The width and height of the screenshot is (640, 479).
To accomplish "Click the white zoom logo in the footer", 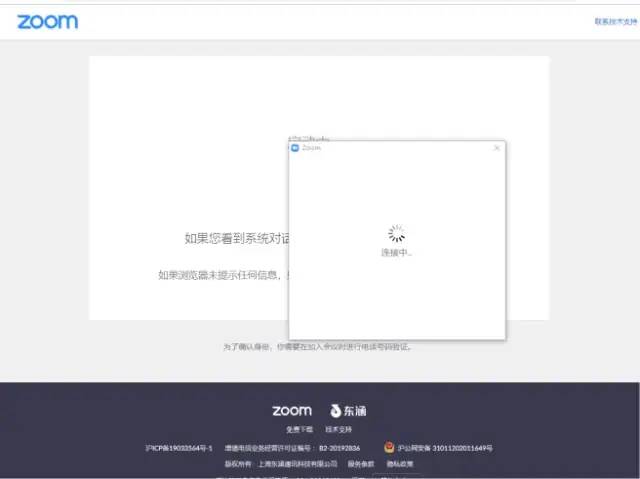I will pyautogui.click(x=292, y=410).
